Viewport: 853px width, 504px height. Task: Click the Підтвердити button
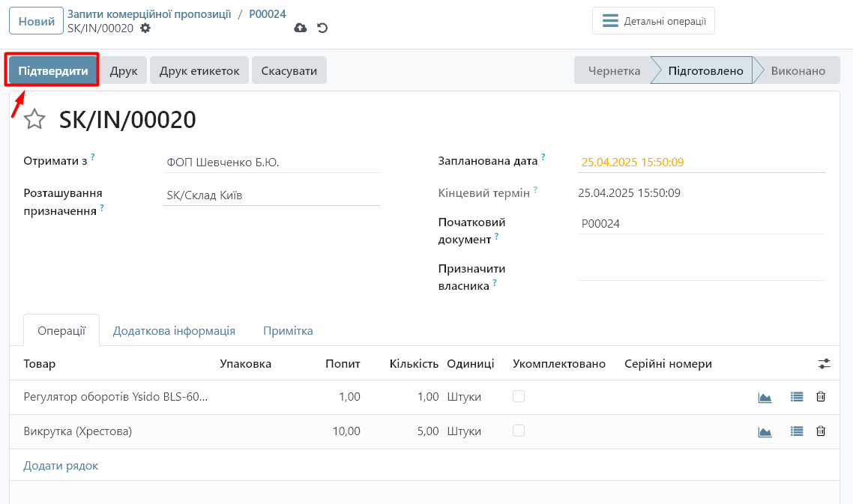tap(52, 71)
